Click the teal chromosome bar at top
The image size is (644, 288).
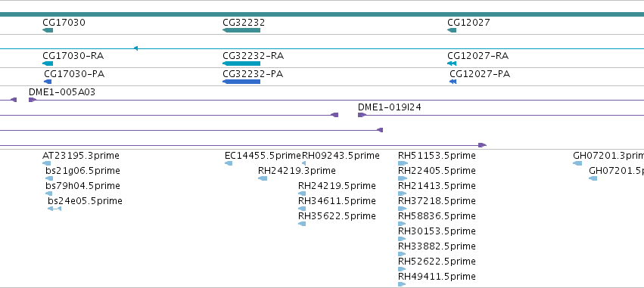tap(322, 14)
